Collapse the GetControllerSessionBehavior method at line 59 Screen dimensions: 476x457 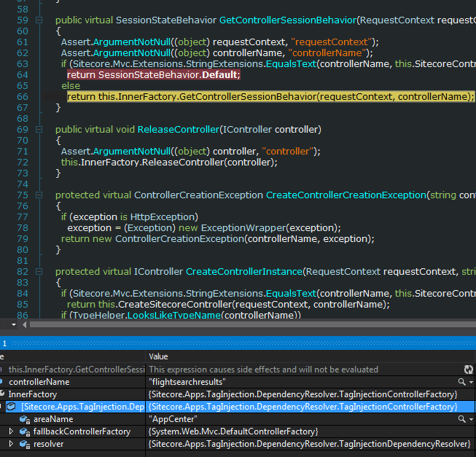(x=39, y=20)
